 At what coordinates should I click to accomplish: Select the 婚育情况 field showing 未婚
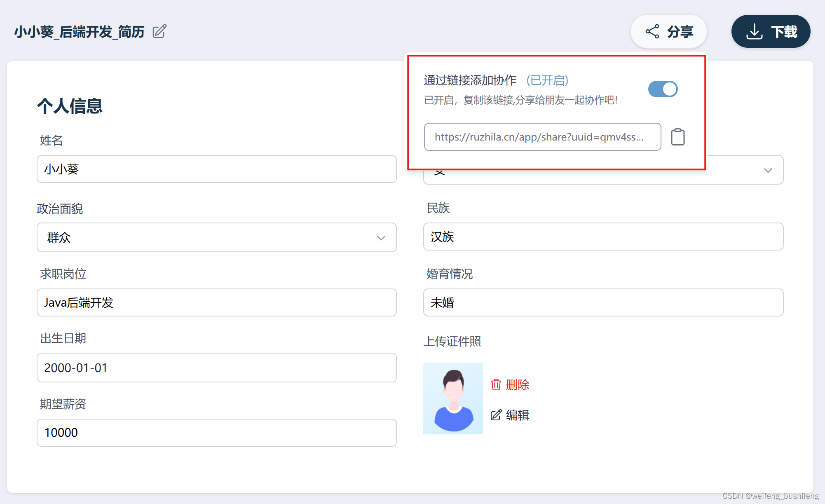click(x=603, y=302)
